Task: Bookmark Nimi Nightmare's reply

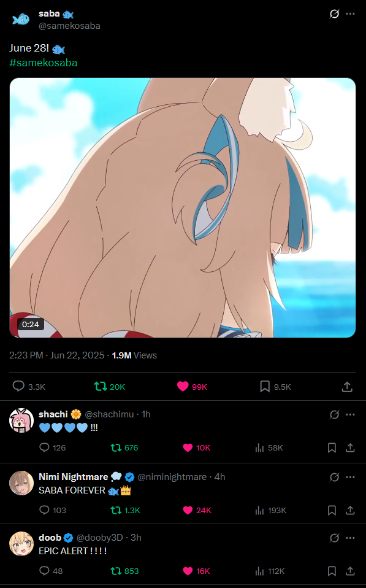Action: 332,511
